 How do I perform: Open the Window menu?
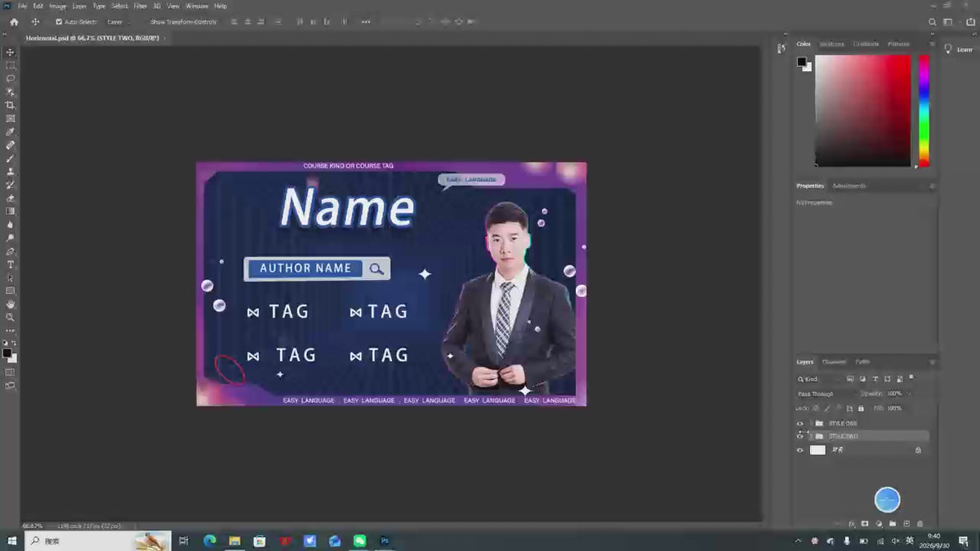point(197,6)
